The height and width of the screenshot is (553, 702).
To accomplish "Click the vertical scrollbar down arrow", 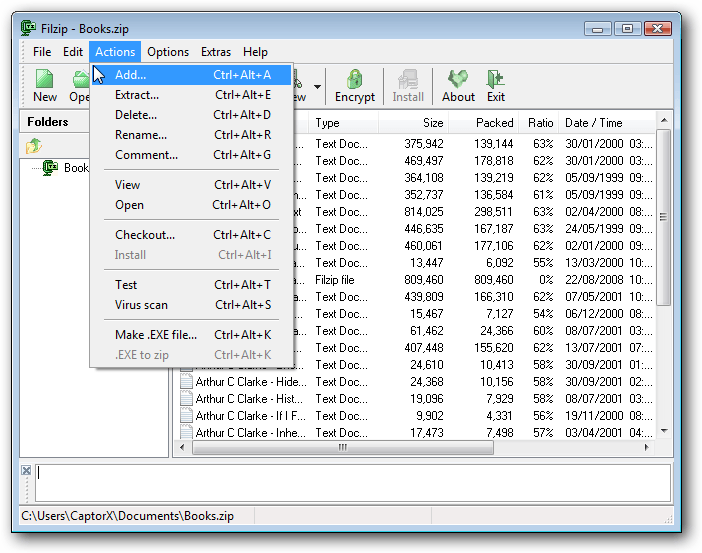I will [x=664, y=431].
